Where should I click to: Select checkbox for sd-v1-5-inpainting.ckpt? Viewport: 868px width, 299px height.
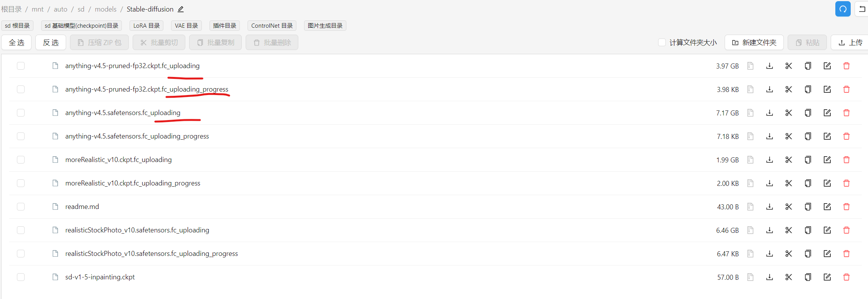point(21,277)
